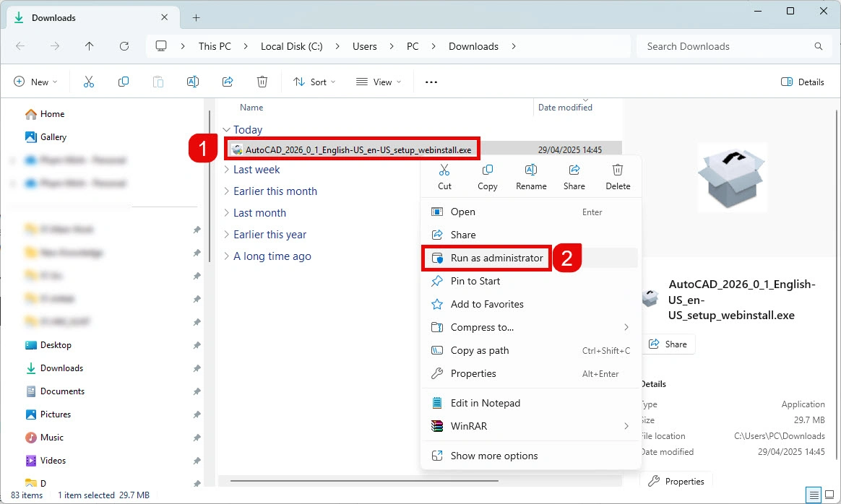Go back with the back arrow

pyautogui.click(x=20, y=46)
